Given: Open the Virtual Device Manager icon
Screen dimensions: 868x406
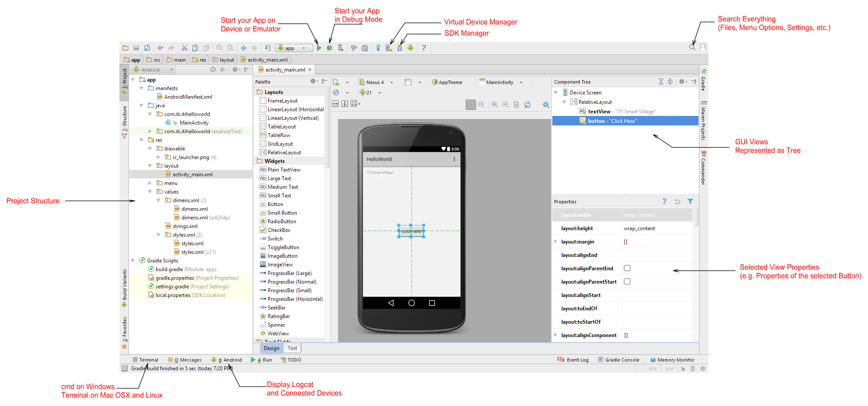Looking at the screenshot, I should coord(389,48).
